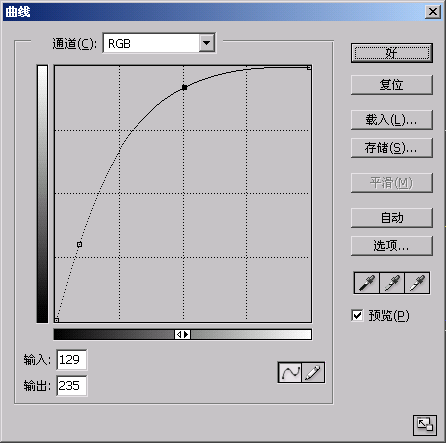Screen dimensions: 446x443
Task: Click the RGB channel combo box
Action: coord(159,43)
